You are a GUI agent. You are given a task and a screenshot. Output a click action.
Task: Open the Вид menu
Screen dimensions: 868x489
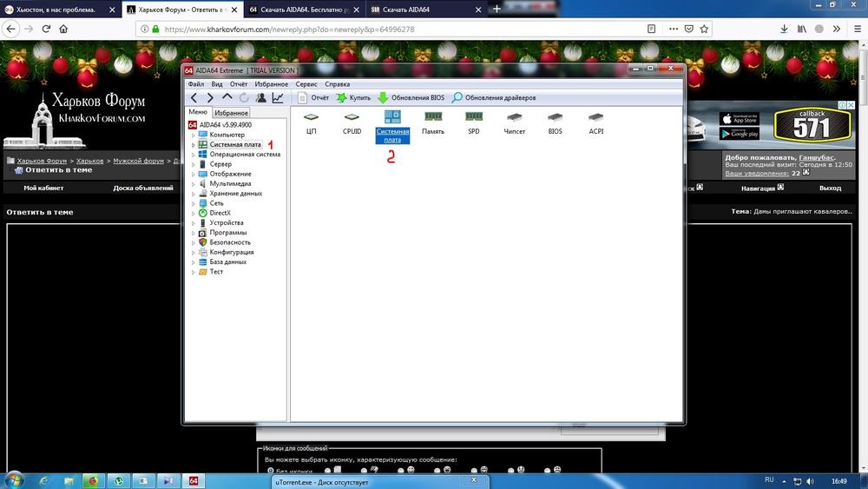pyautogui.click(x=216, y=84)
